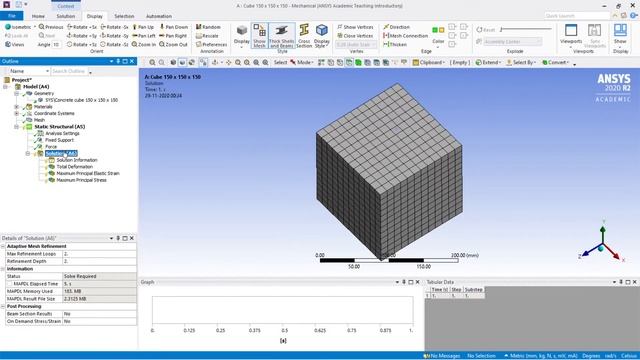Click Rotate -Sy button
Image resolution: width=640 pixels, height=360 pixels.
pos(115,36)
